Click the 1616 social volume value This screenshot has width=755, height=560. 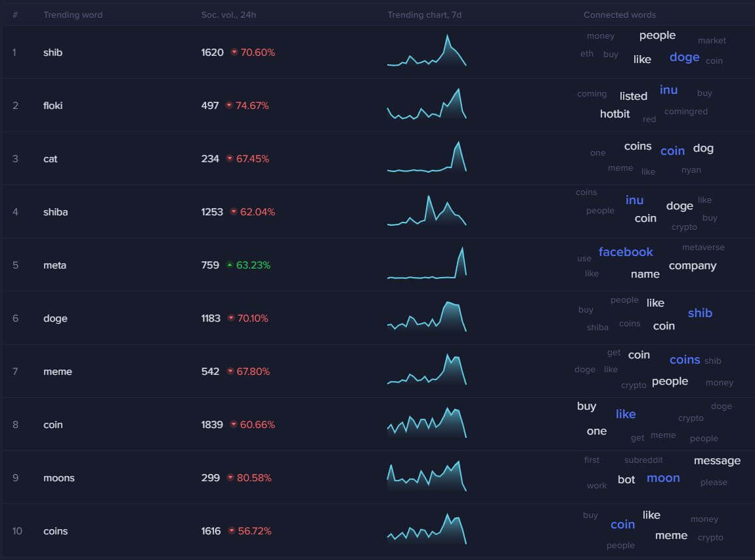pyautogui.click(x=211, y=531)
